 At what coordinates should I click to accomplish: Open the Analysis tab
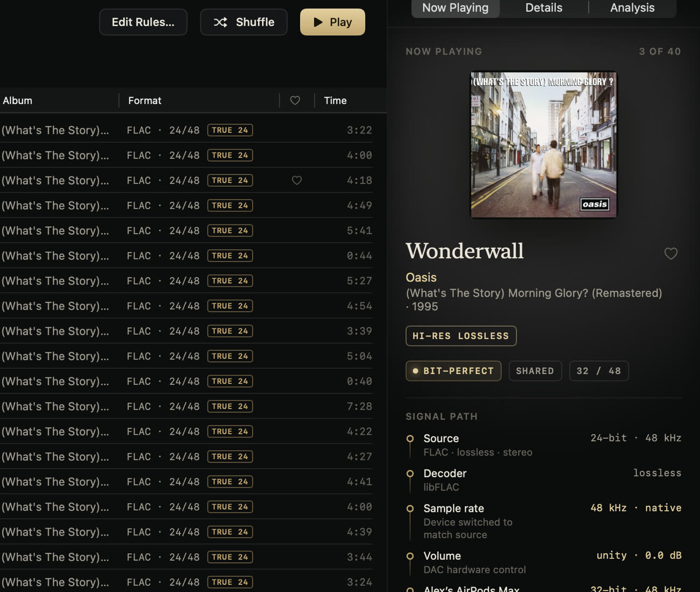point(632,8)
